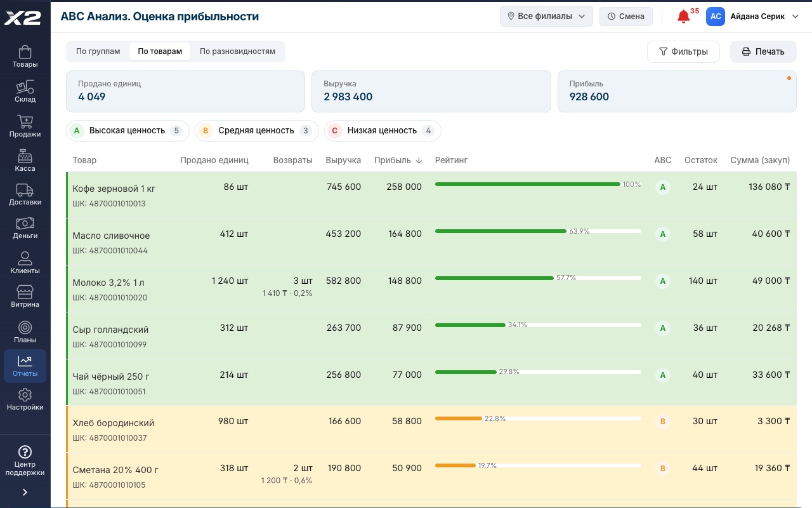
Task: Switch to the По разновидностям tab
Action: [237, 51]
